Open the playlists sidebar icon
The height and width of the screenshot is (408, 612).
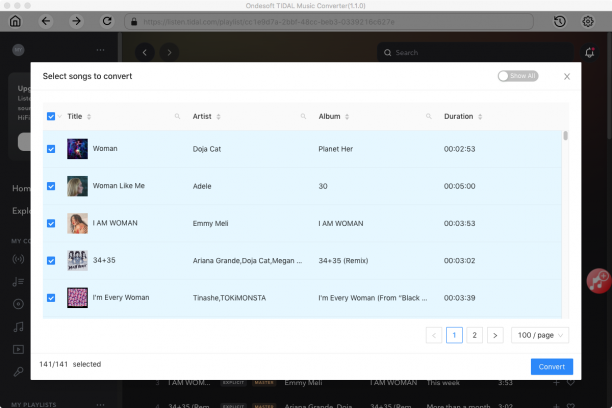pyautogui.click(x=18, y=282)
